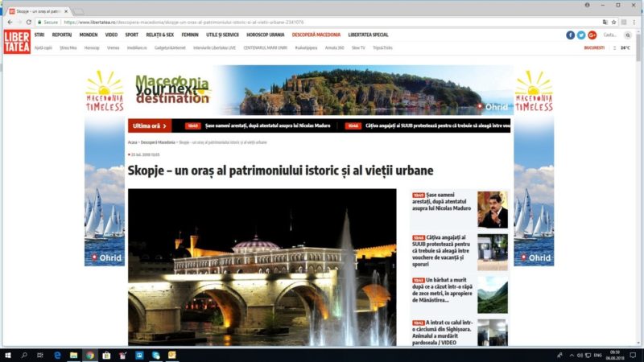Switch to Chrome in taskbar
Image resolution: width=644 pixels, height=362 pixels.
pyautogui.click(x=90, y=355)
